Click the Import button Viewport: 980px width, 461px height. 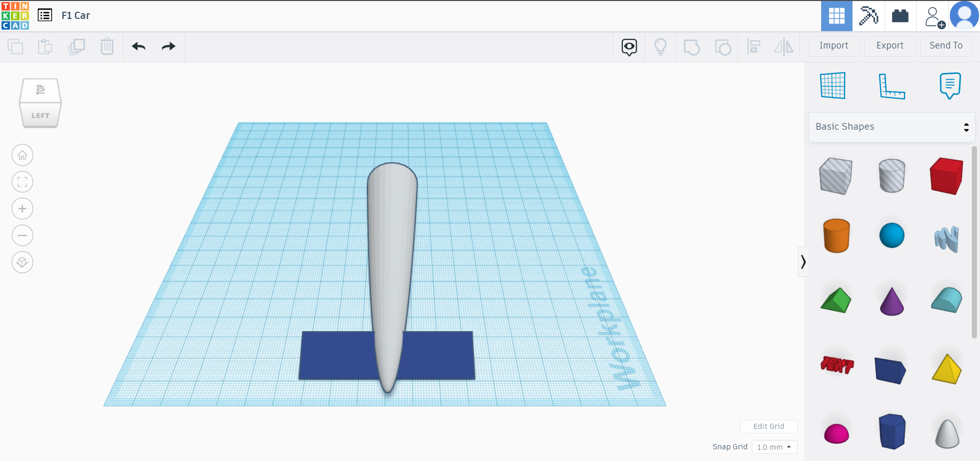coord(834,46)
